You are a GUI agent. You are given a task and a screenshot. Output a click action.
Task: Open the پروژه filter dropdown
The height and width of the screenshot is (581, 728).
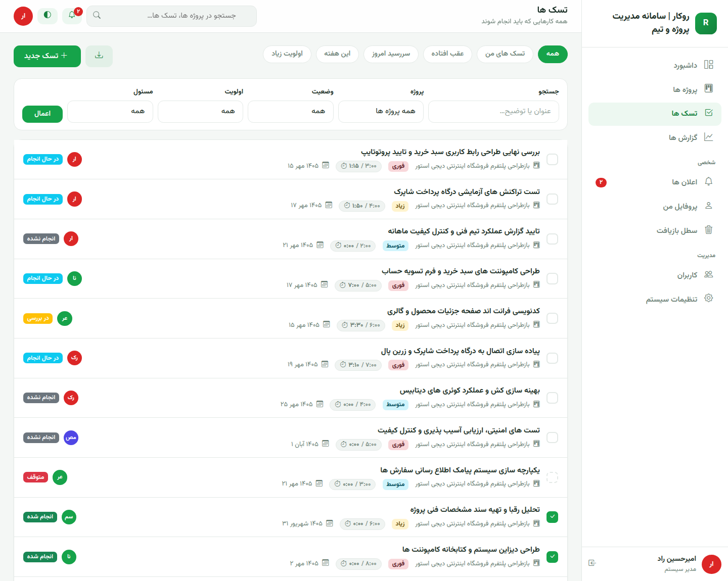click(x=381, y=112)
